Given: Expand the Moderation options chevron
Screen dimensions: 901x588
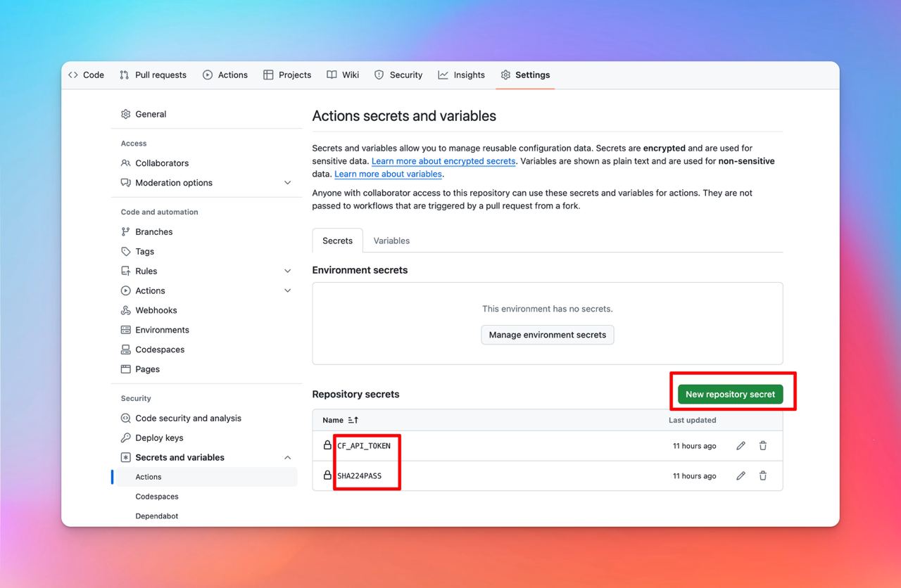Looking at the screenshot, I should 287,183.
